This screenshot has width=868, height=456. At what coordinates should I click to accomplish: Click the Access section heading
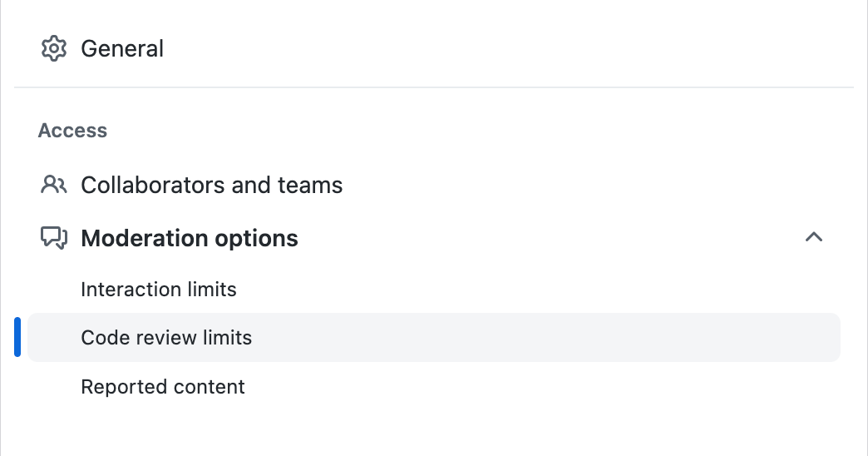tap(72, 131)
